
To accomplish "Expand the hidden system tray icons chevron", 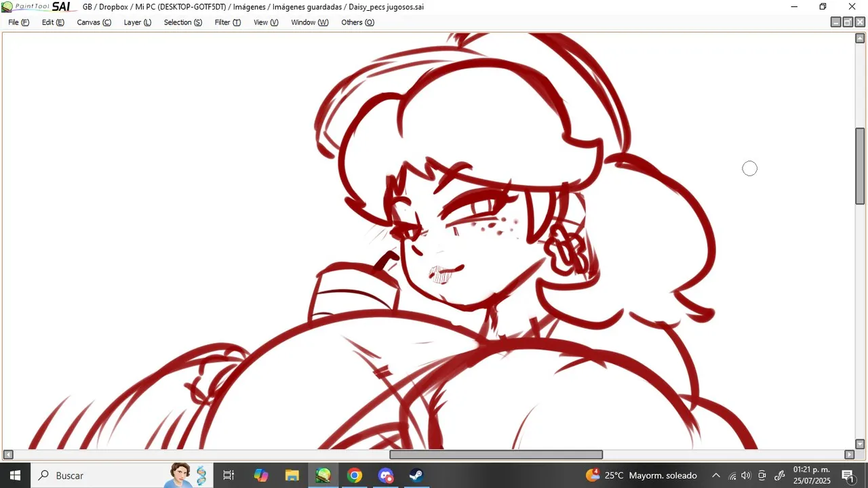I will (716, 475).
